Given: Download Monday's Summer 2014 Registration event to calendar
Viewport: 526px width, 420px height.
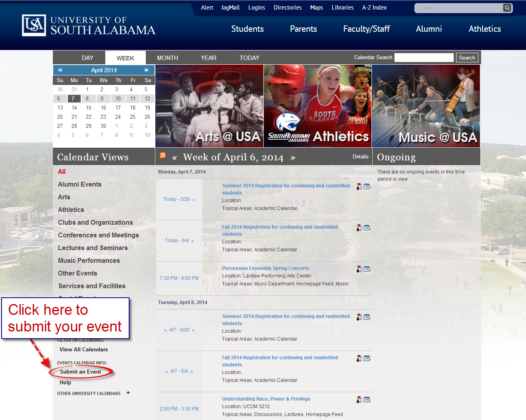Looking at the screenshot, I should click(x=359, y=187).
